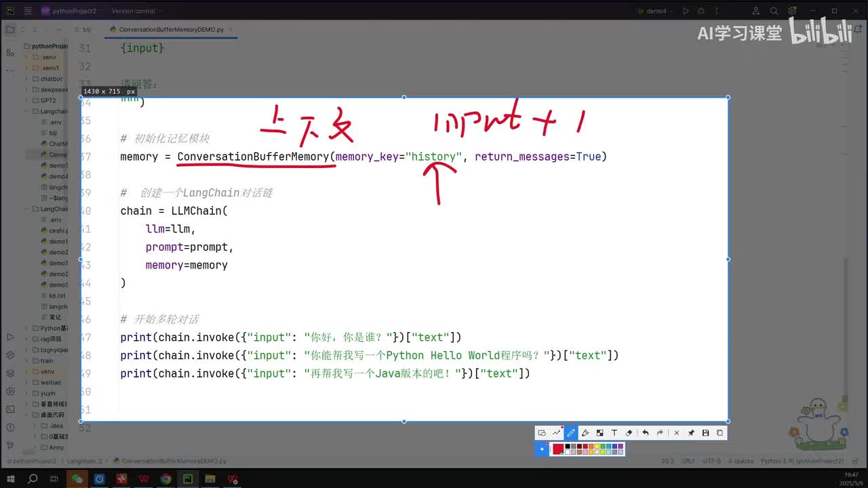The image size is (868, 488).
Task: Pick the orange color swatch
Action: pyautogui.click(x=591, y=446)
